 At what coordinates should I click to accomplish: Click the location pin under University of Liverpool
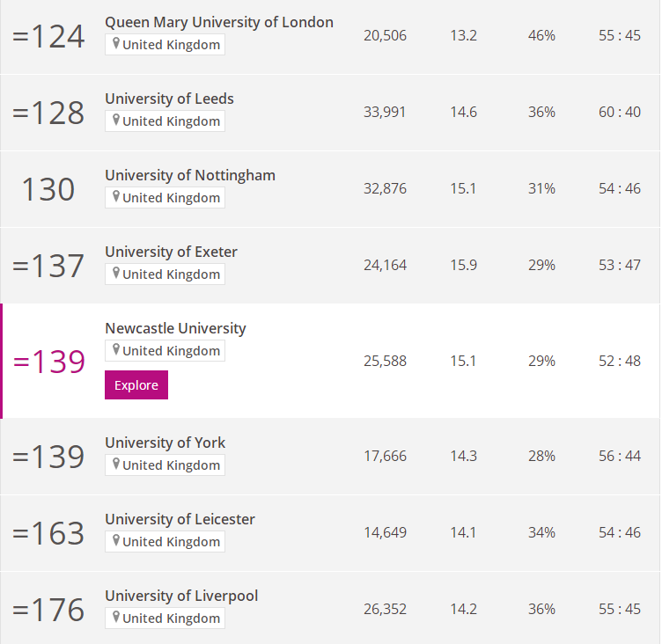(x=115, y=618)
